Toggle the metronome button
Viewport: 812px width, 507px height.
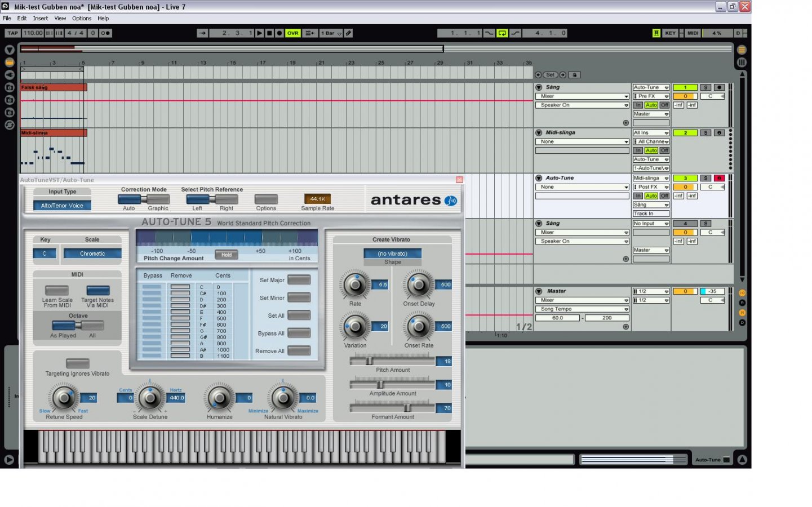tap(105, 33)
